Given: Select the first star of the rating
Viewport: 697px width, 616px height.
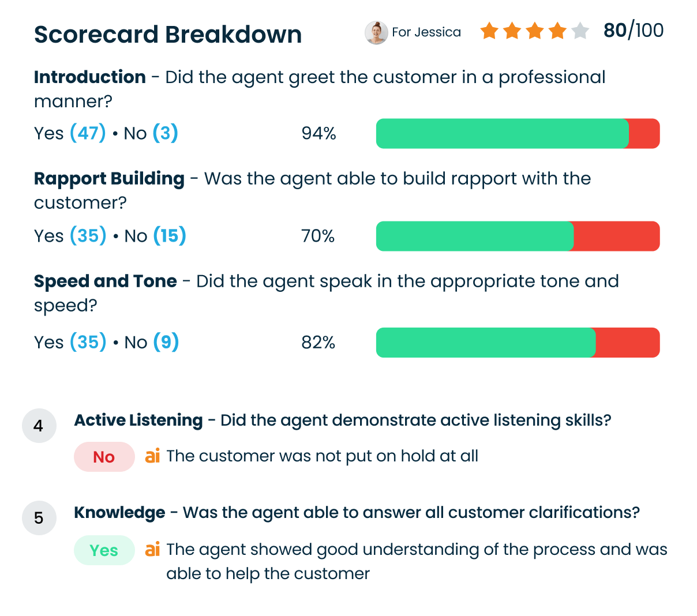Looking at the screenshot, I should [x=488, y=31].
